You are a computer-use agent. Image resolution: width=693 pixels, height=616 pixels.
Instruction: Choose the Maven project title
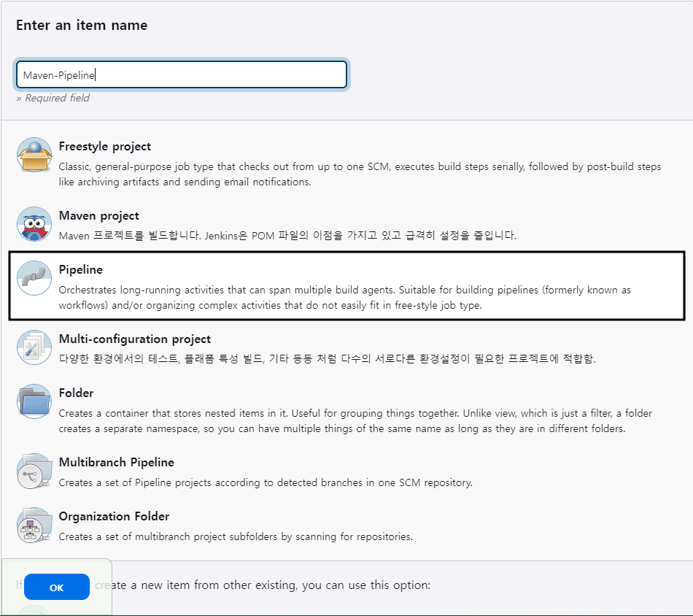[98, 216]
